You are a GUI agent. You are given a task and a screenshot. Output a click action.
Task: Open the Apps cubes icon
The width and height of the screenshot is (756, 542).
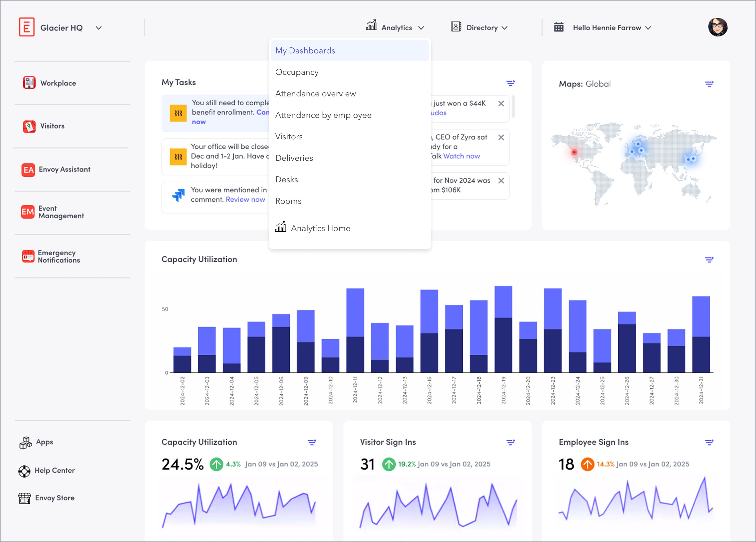coord(25,443)
